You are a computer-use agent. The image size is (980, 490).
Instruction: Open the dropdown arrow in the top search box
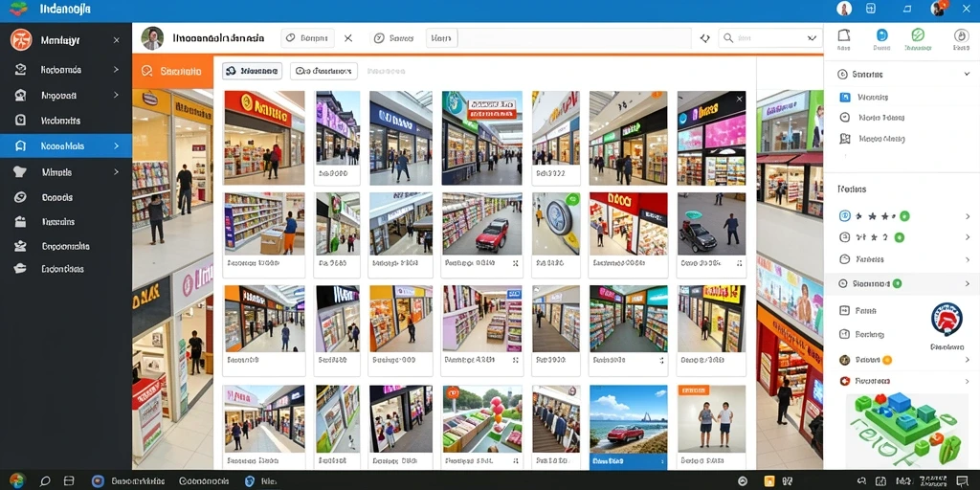(x=812, y=38)
